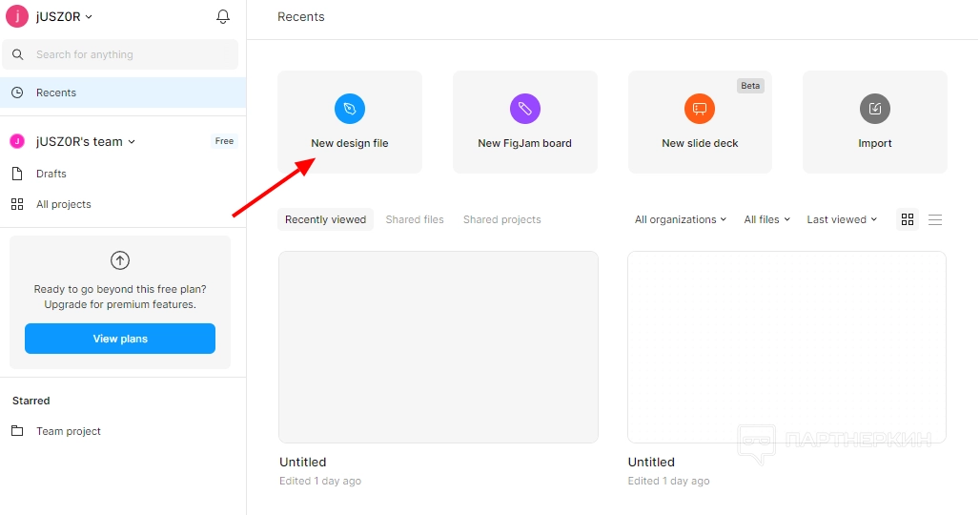
Task: Open the notifications bell
Action: [222, 17]
